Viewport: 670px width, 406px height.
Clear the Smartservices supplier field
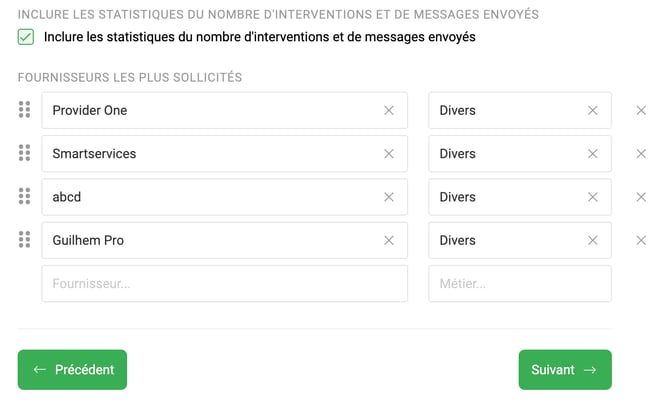coord(389,154)
